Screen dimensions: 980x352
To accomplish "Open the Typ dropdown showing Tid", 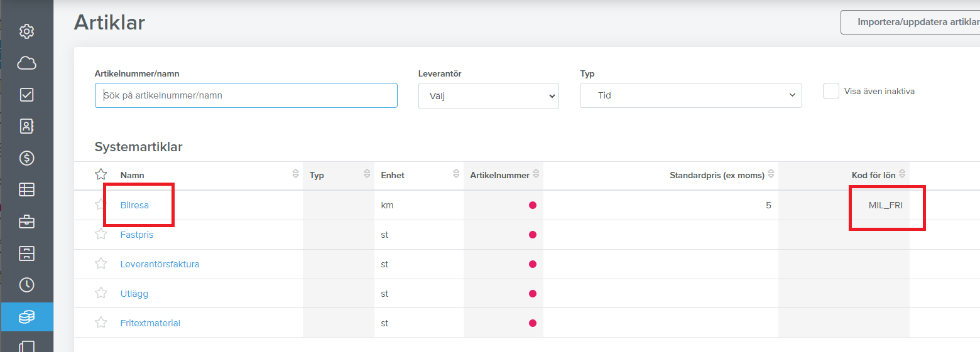I will (x=691, y=95).
